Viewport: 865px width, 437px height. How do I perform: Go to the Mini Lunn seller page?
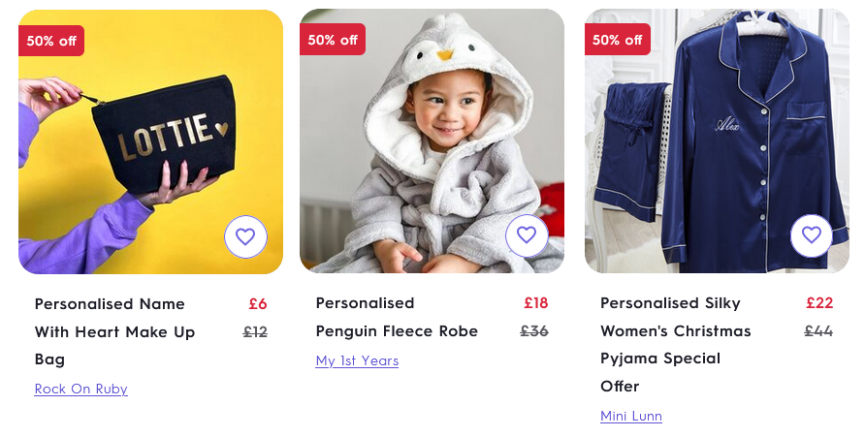(631, 416)
